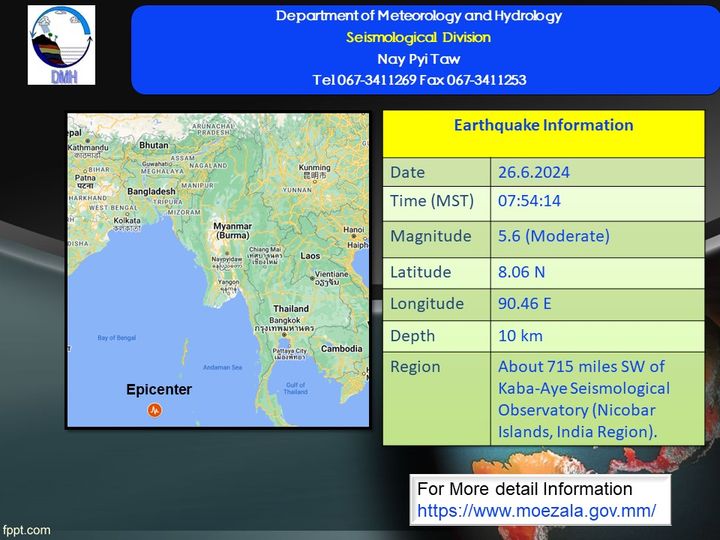Click the red epicenter marker on the map
This screenshot has height=540, width=720.
(x=154, y=410)
